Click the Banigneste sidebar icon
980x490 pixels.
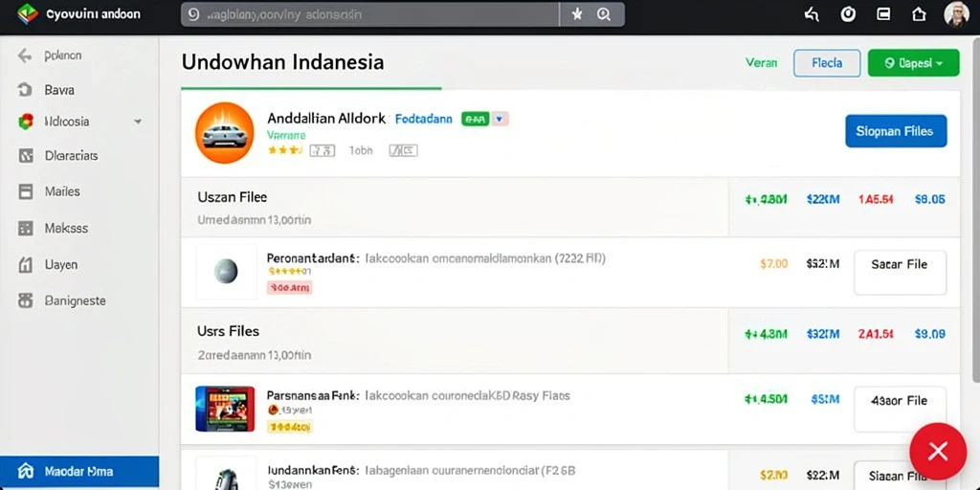[26, 301]
